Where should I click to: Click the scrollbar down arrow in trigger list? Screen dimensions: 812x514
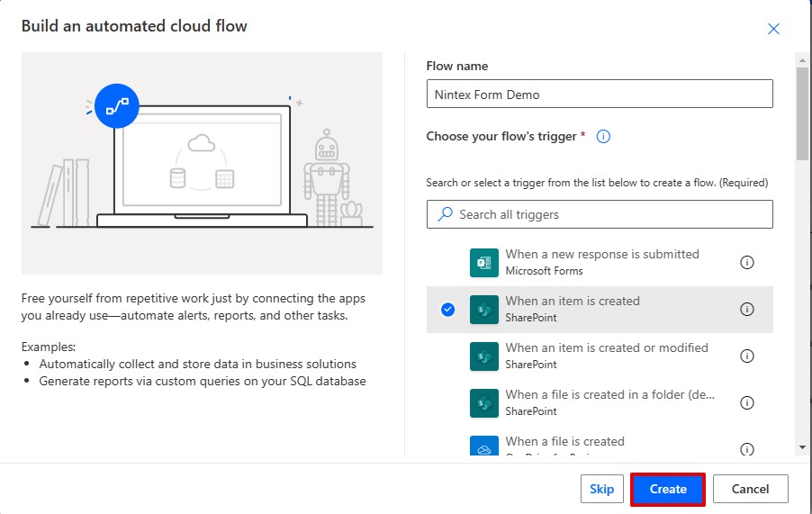coord(802,447)
